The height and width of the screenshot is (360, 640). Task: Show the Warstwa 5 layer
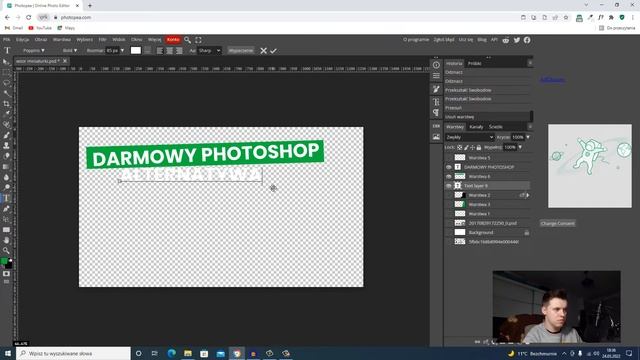coord(449,158)
